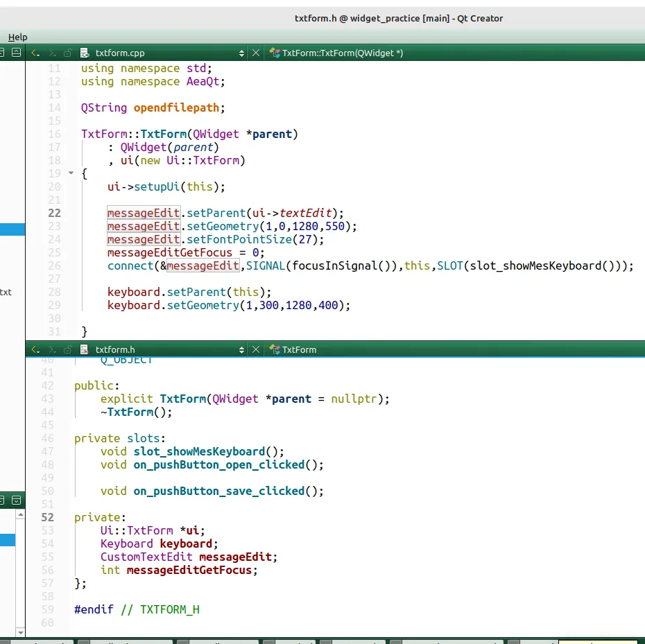The width and height of the screenshot is (645, 644).
Task: Click 'nullptr' on line 43
Action: [354, 399]
